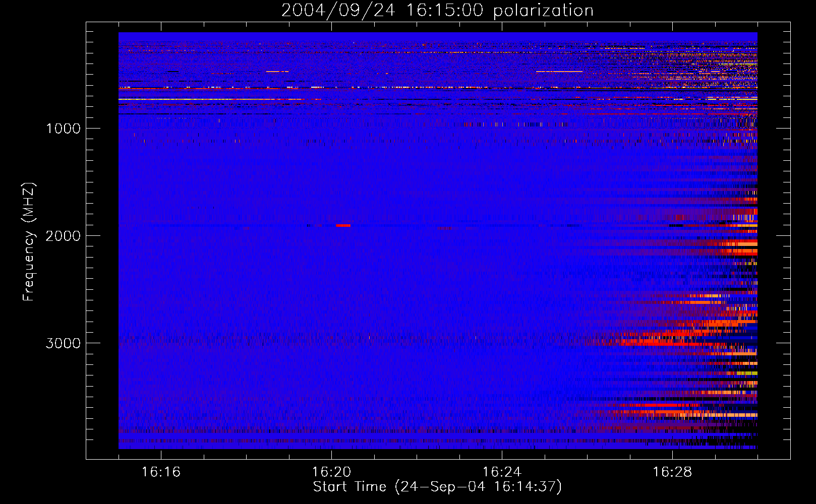Click the 3000 frequency tick label

pos(63,343)
